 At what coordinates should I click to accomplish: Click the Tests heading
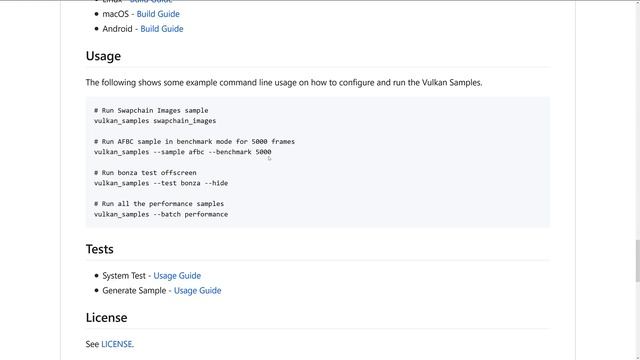click(x=100, y=249)
